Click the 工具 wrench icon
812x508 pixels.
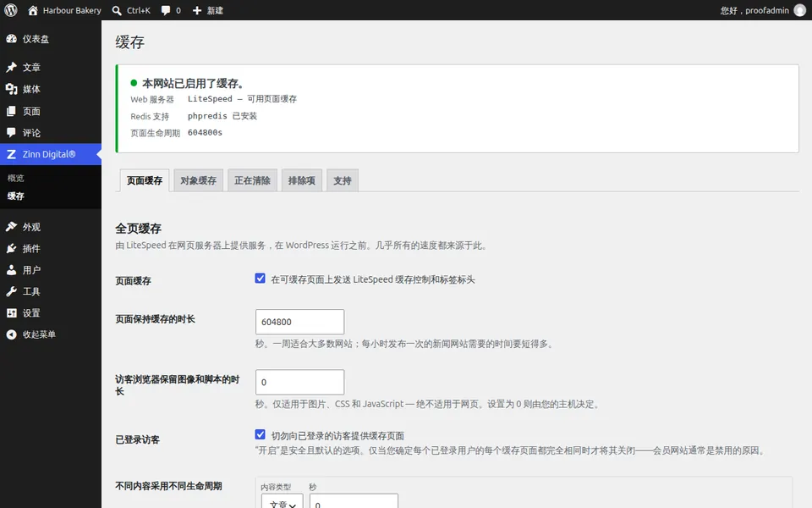click(x=11, y=292)
